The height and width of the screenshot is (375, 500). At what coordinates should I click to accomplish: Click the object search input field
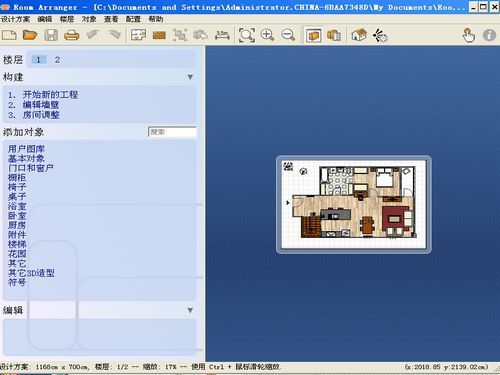172,132
